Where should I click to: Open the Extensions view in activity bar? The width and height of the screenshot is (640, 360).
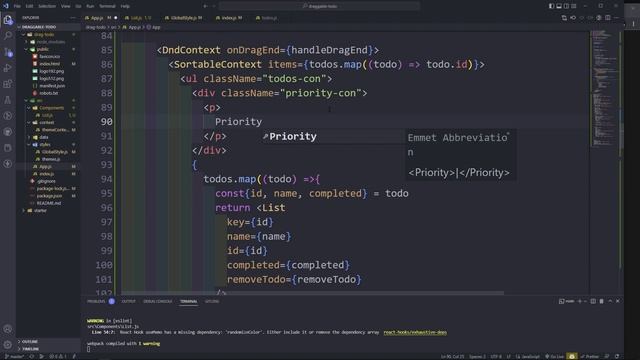(8, 84)
